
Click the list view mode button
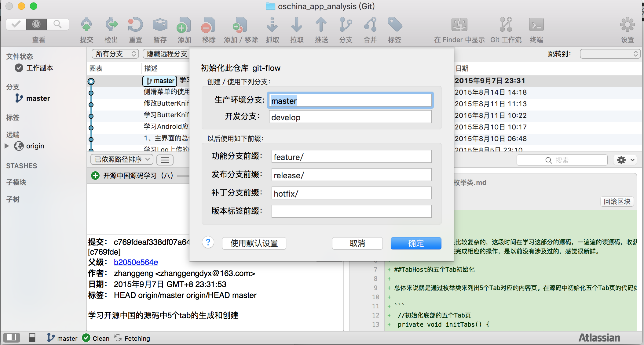click(x=165, y=160)
